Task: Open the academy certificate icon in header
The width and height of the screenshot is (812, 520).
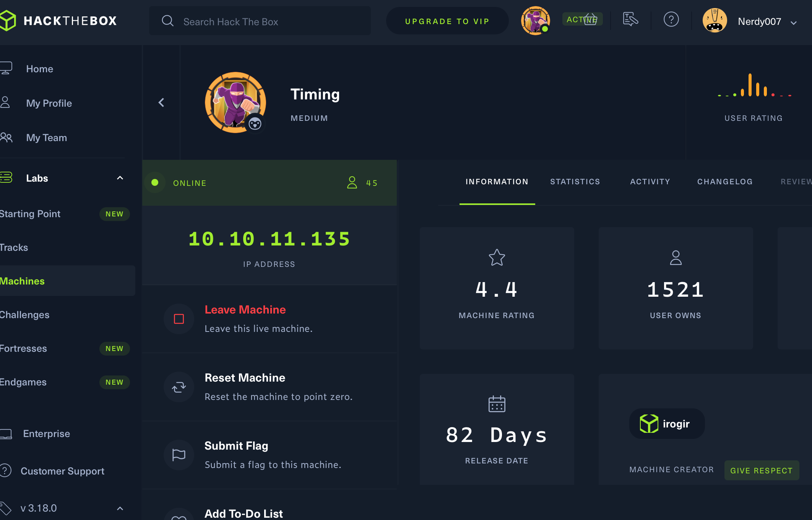Action: tap(630, 19)
